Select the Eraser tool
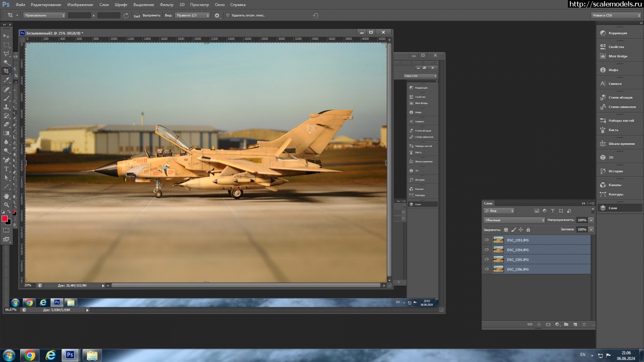The width and height of the screenshot is (644, 362). pyautogui.click(x=6, y=124)
